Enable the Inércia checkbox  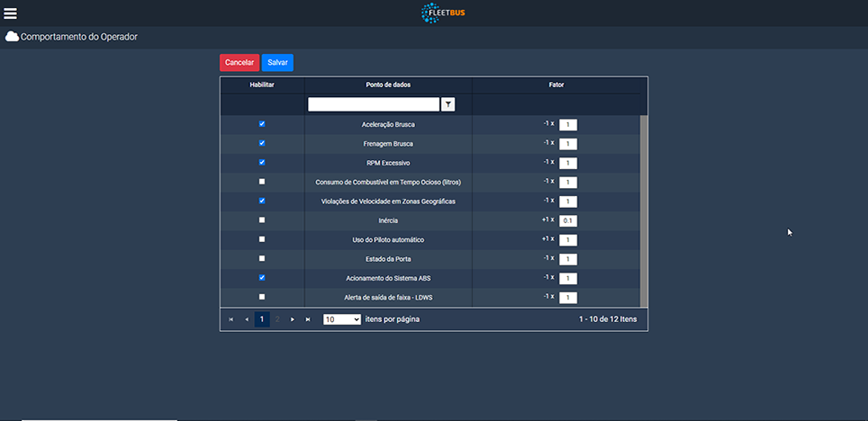(x=262, y=219)
